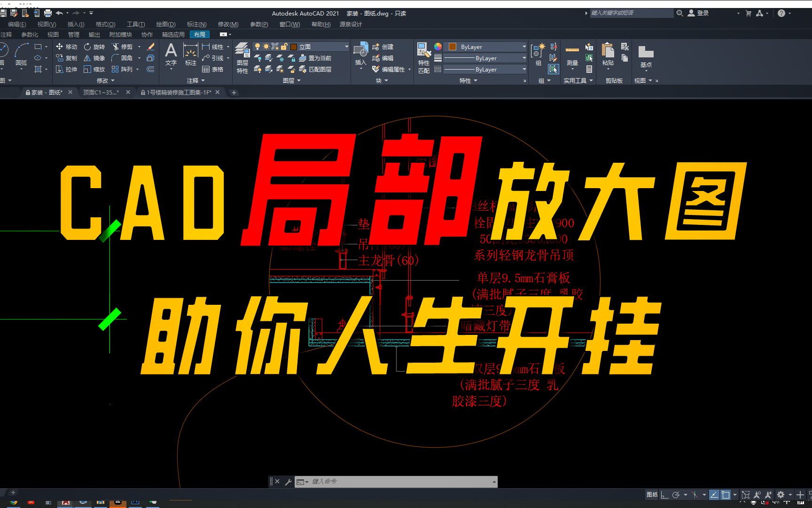Activate the 镜像 (Mirror) tool

(x=94, y=58)
